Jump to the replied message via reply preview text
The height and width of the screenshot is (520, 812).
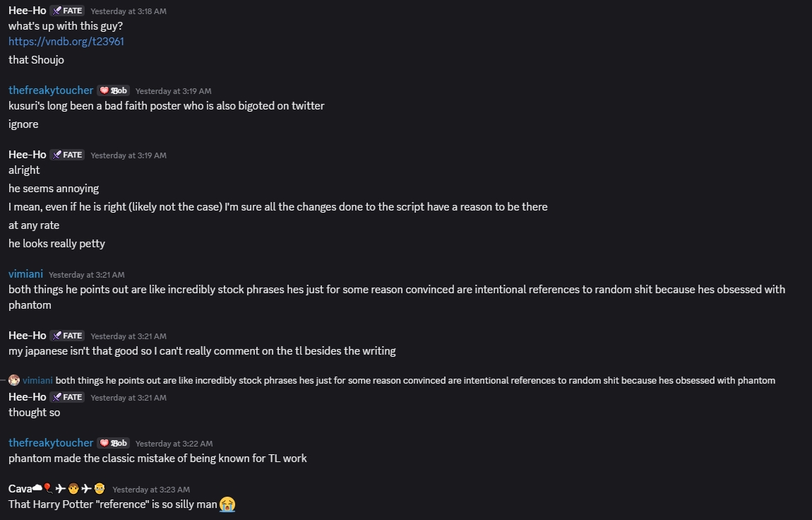coord(415,380)
